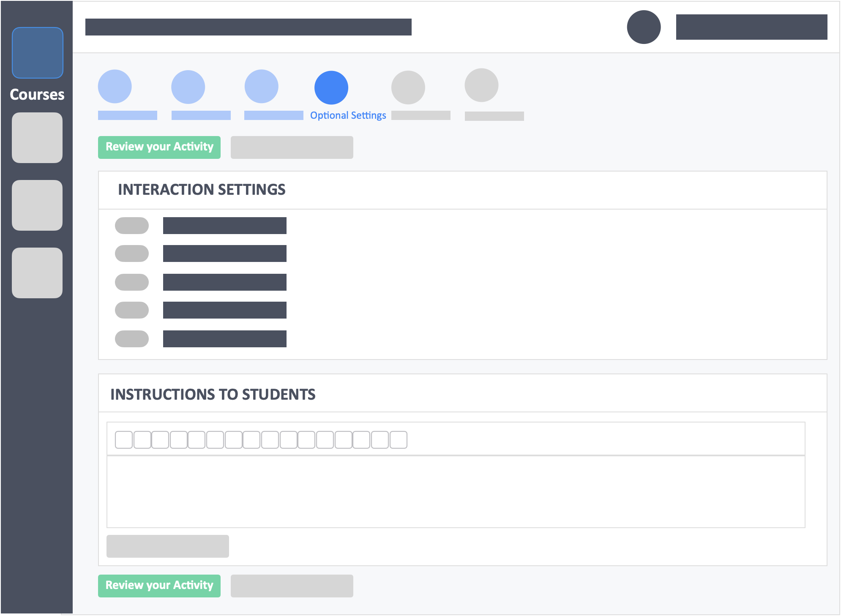Toggle the first Interaction Settings switch
This screenshot has height=616, width=841.
(132, 226)
